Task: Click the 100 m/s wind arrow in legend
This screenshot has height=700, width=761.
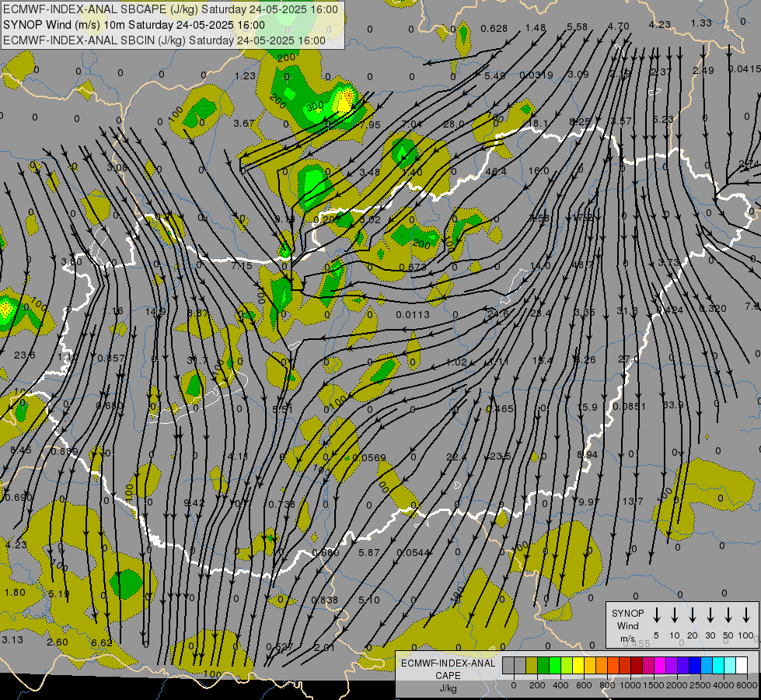Action: (746, 615)
